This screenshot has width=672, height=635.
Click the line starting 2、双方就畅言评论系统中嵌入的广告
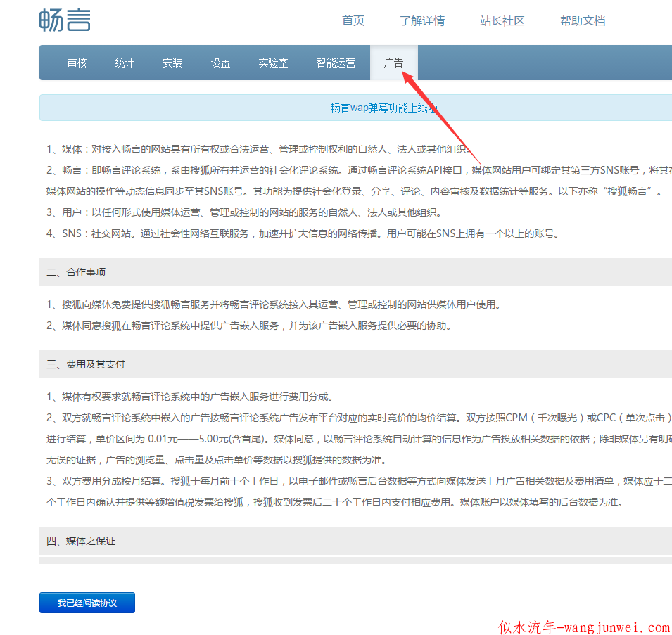coord(359,418)
